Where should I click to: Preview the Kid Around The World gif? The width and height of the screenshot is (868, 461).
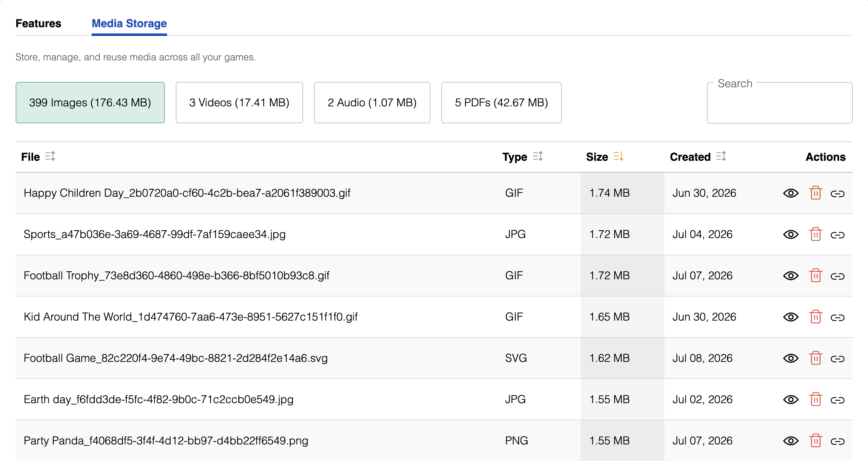[x=790, y=317]
